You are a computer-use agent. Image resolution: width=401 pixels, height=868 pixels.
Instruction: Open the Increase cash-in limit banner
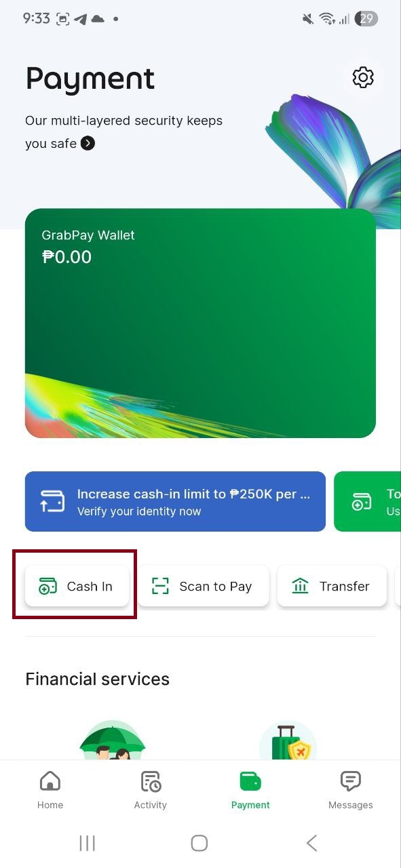point(175,501)
